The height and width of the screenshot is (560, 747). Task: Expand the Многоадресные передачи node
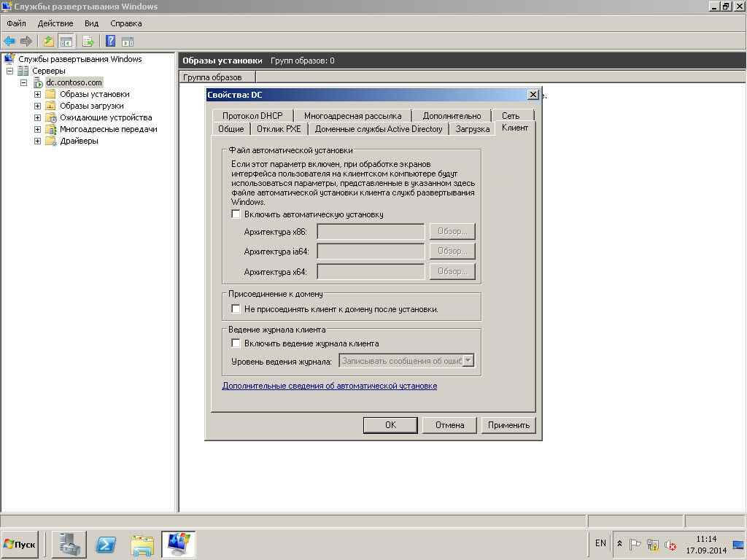[x=38, y=129]
